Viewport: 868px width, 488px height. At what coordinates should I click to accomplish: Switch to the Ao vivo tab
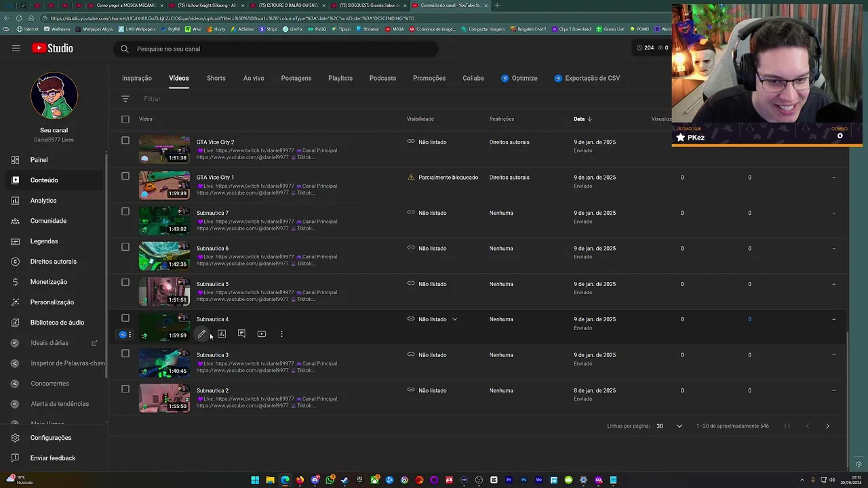(x=254, y=79)
